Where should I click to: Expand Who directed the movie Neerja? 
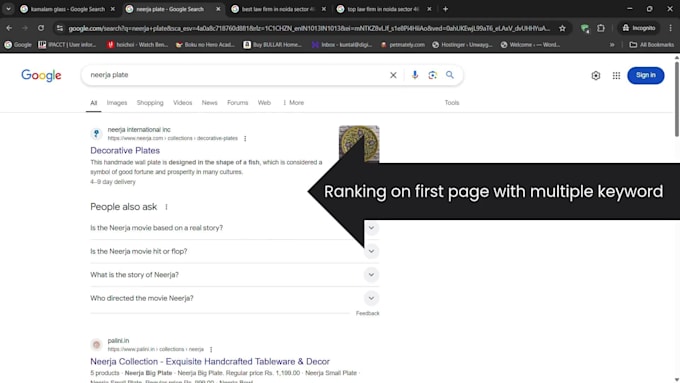point(235,298)
